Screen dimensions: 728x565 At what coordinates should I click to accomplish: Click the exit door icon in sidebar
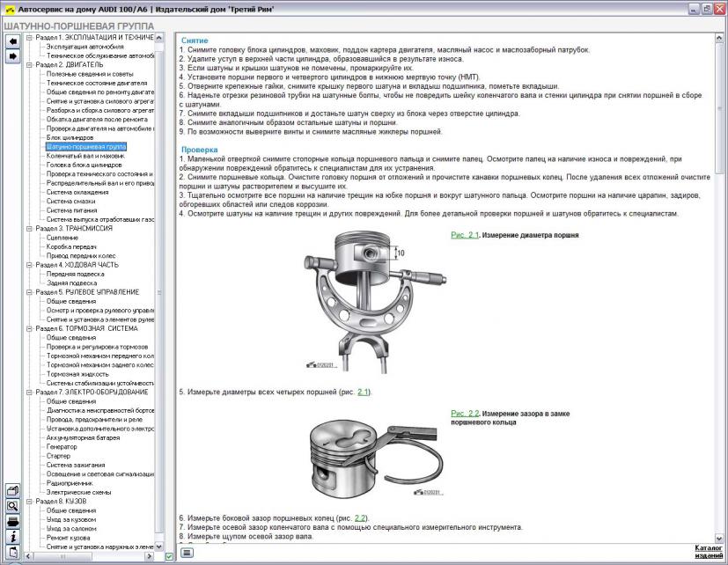12,552
